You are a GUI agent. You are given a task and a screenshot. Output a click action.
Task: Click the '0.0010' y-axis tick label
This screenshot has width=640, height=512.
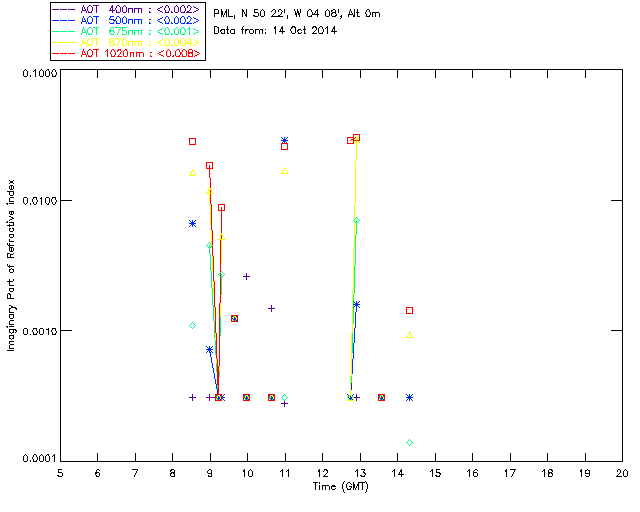coord(40,331)
